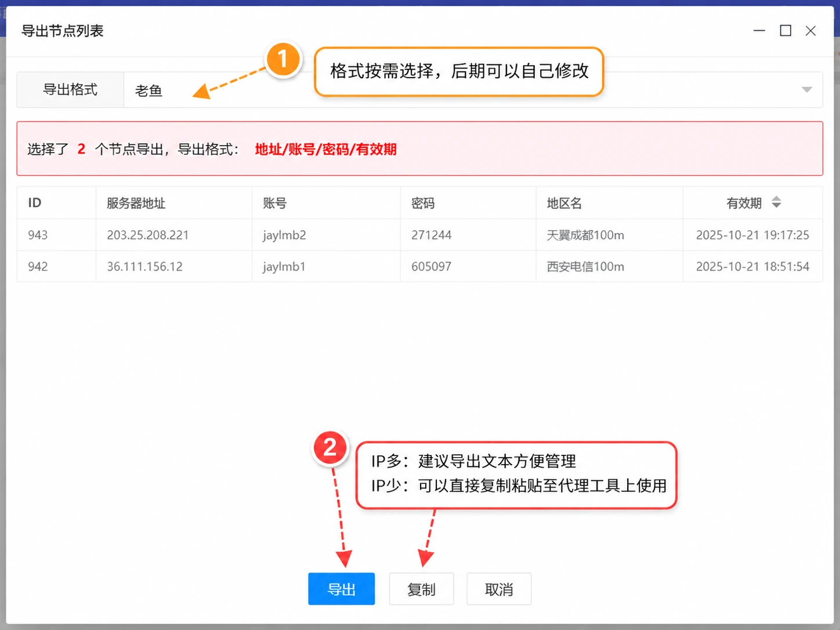Click server address 203.25.208.221
The image size is (840, 630).
click(x=147, y=235)
